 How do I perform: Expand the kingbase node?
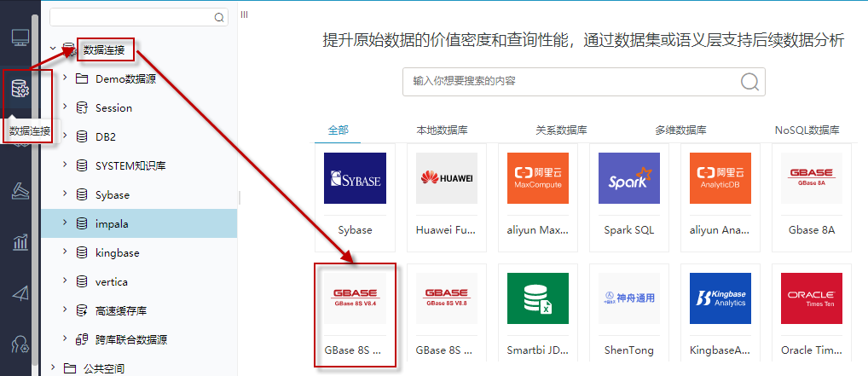point(65,252)
